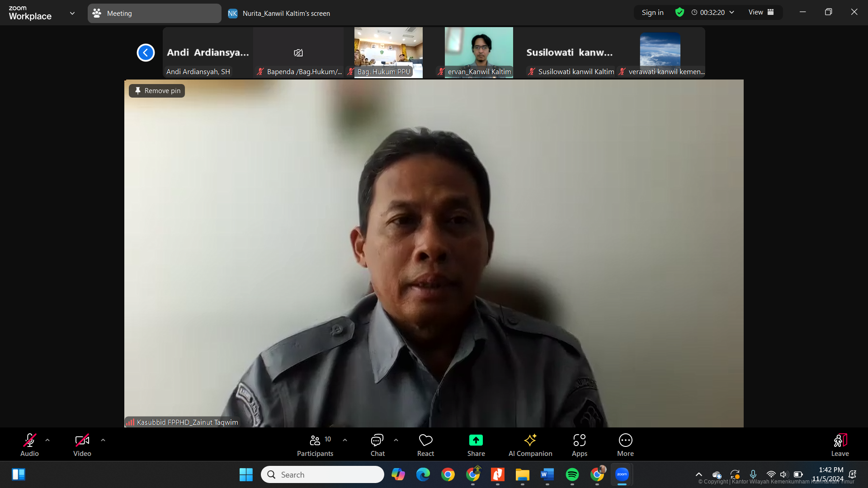The image size is (868, 488).
Task: Click the taskbar Search box
Action: [322, 474]
